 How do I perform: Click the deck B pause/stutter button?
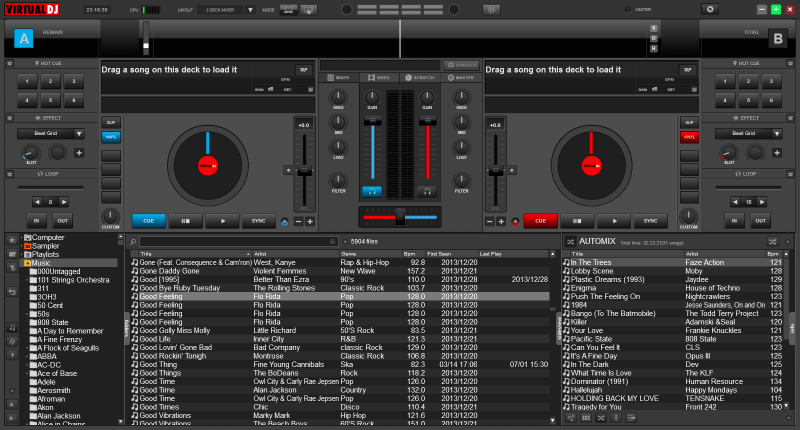pos(577,221)
